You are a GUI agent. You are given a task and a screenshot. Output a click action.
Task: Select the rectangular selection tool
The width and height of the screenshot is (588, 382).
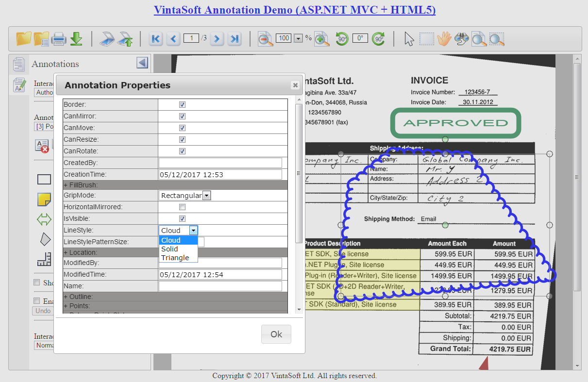point(426,39)
